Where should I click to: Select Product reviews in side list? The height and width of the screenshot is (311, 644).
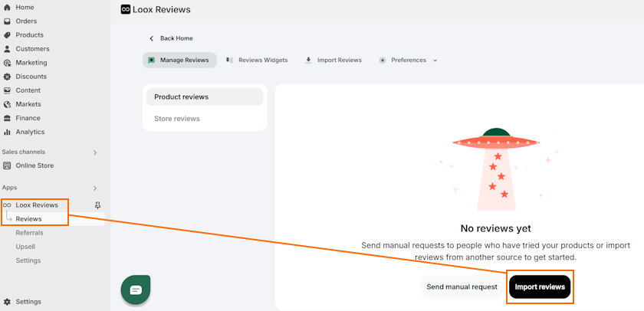coord(205,97)
